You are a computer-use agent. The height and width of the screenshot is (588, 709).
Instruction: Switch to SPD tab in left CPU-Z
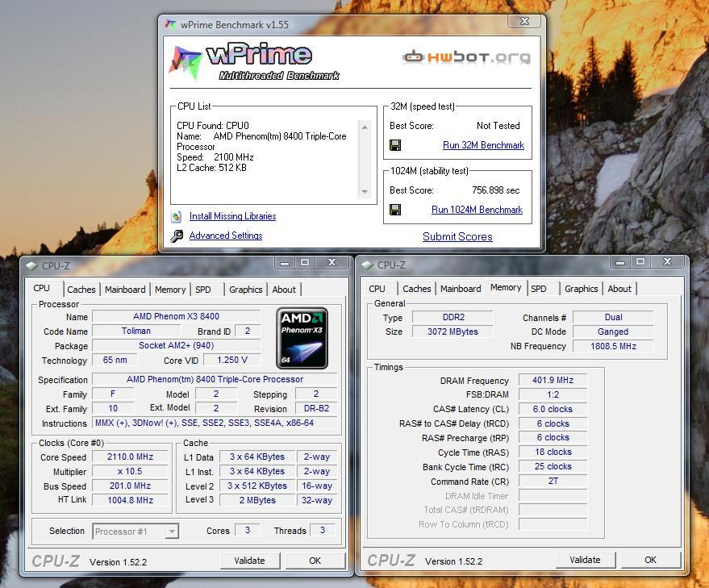click(203, 290)
